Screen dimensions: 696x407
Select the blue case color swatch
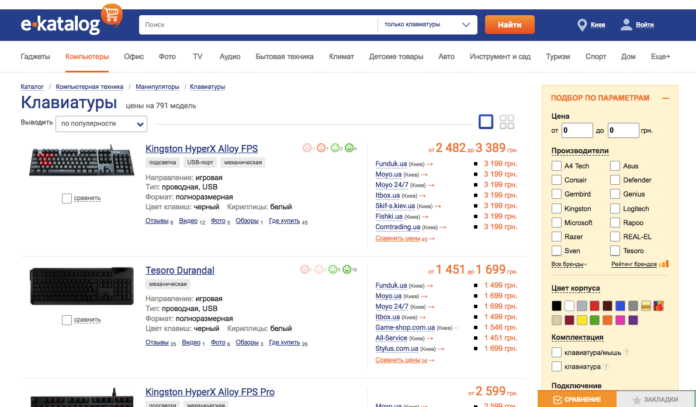(x=621, y=306)
